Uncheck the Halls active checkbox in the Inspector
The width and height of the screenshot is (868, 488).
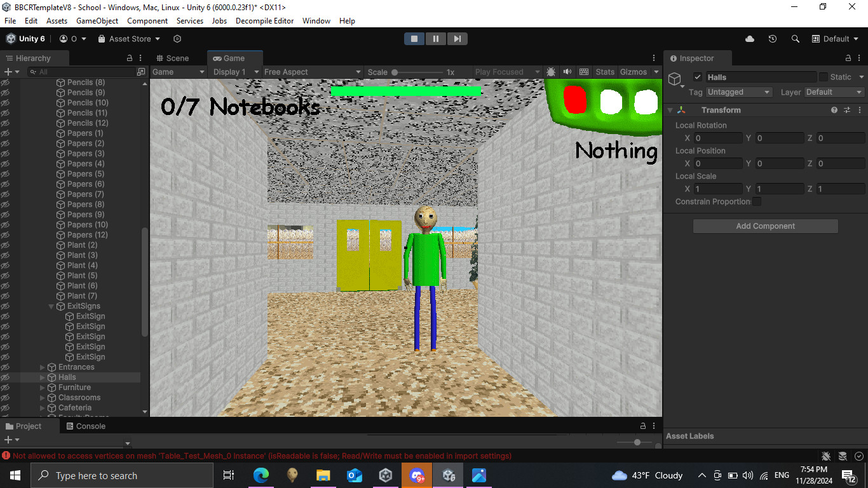coord(697,76)
